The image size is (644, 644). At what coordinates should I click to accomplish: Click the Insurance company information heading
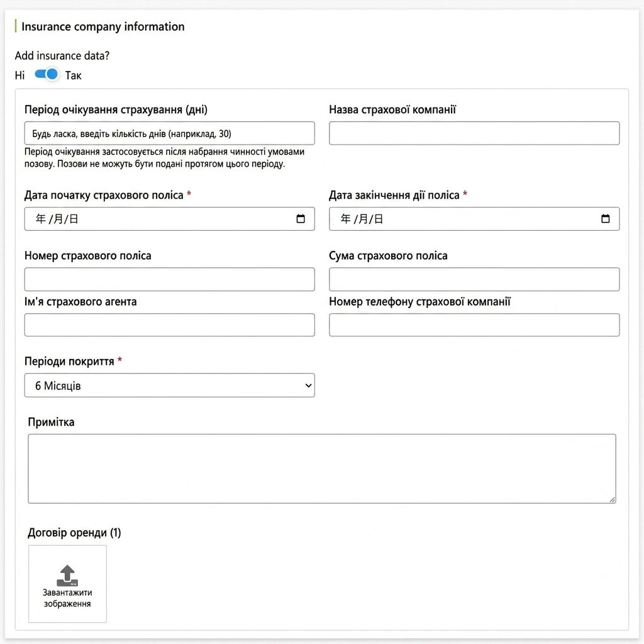pos(103,26)
